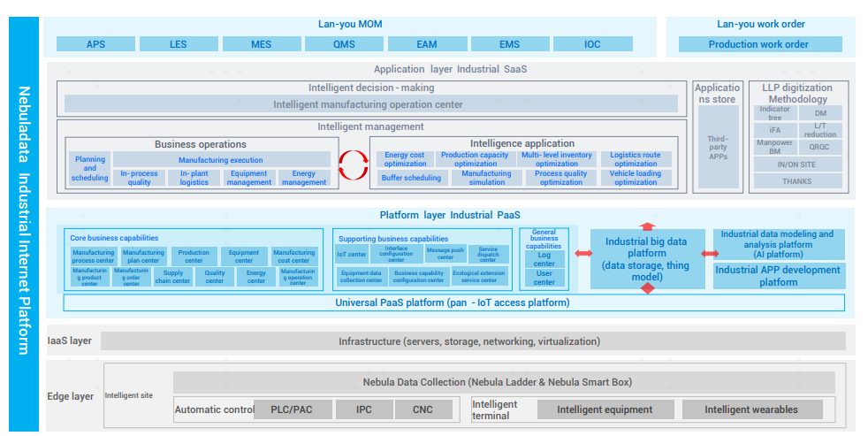
Task: Open Buffer scheduling box
Action: (411, 178)
